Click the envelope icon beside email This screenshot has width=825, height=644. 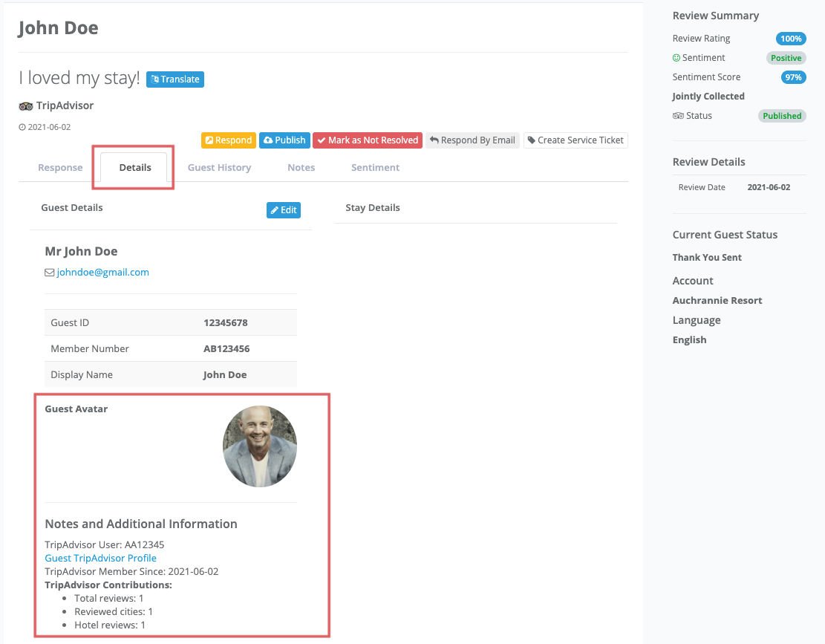pyautogui.click(x=50, y=273)
